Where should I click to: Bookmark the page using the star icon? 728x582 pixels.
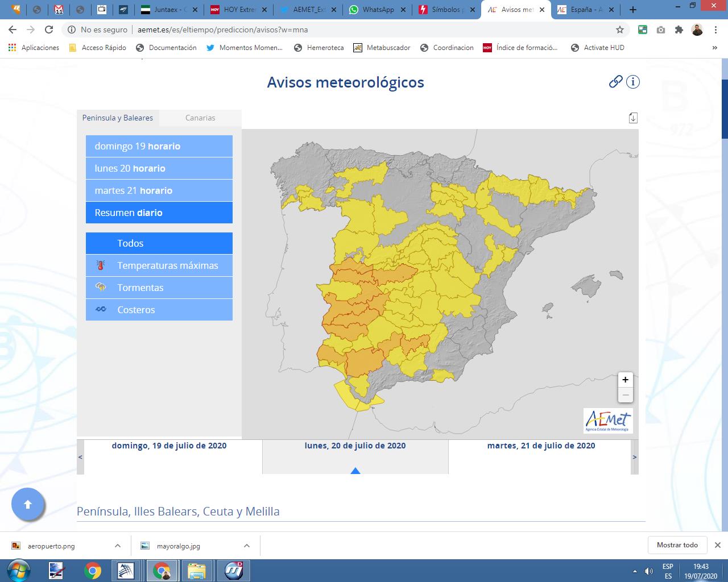tap(621, 29)
